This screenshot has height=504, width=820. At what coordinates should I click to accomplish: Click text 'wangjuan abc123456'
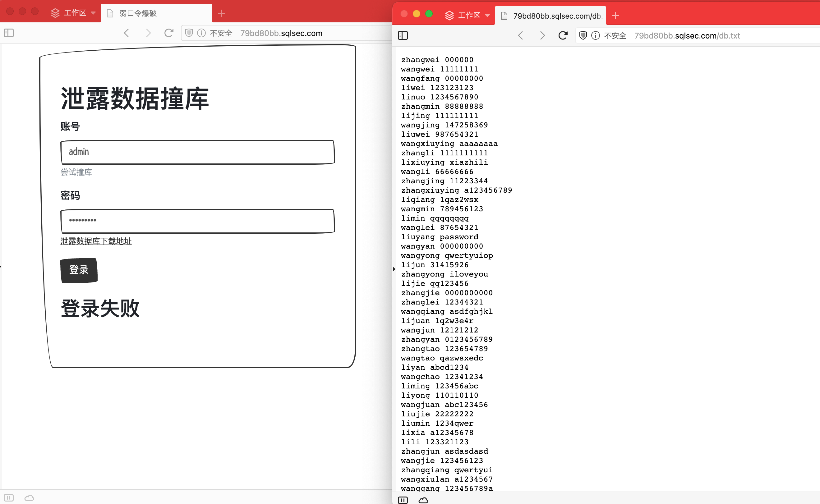[445, 405]
